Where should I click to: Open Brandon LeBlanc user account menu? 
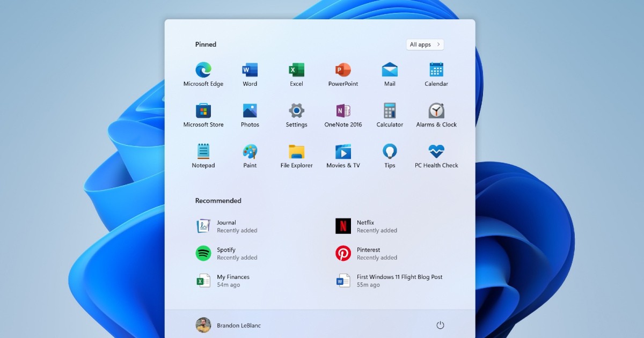(229, 325)
